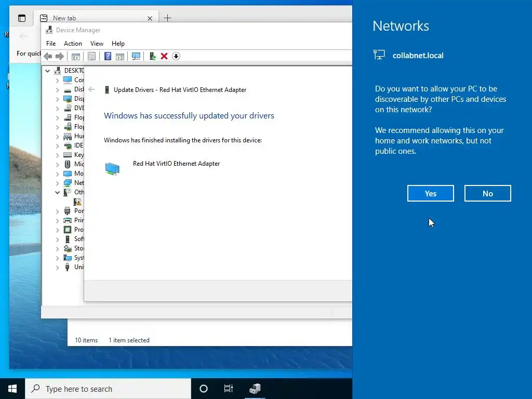The height and width of the screenshot is (399, 532).
Task: Open the Help menu
Action: (x=118, y=44)
